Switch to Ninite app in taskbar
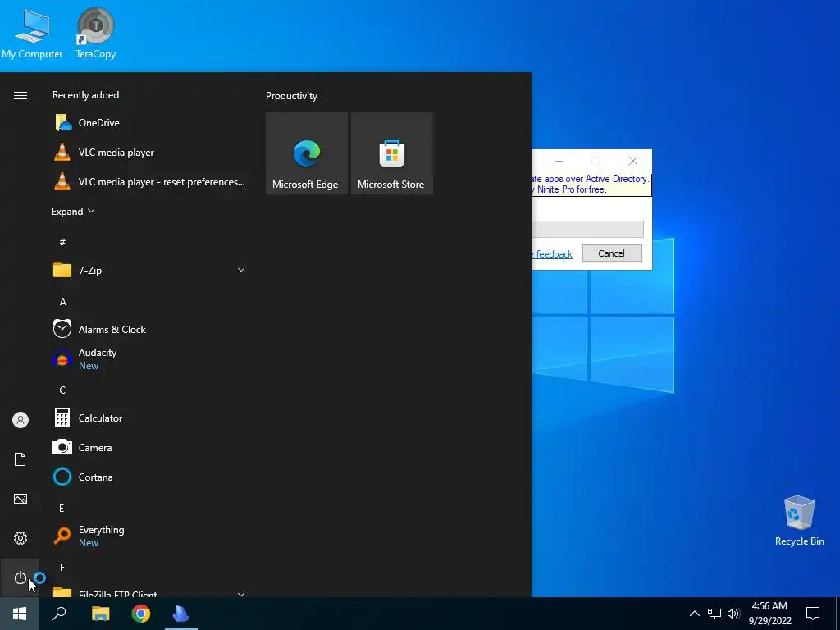 181,614
